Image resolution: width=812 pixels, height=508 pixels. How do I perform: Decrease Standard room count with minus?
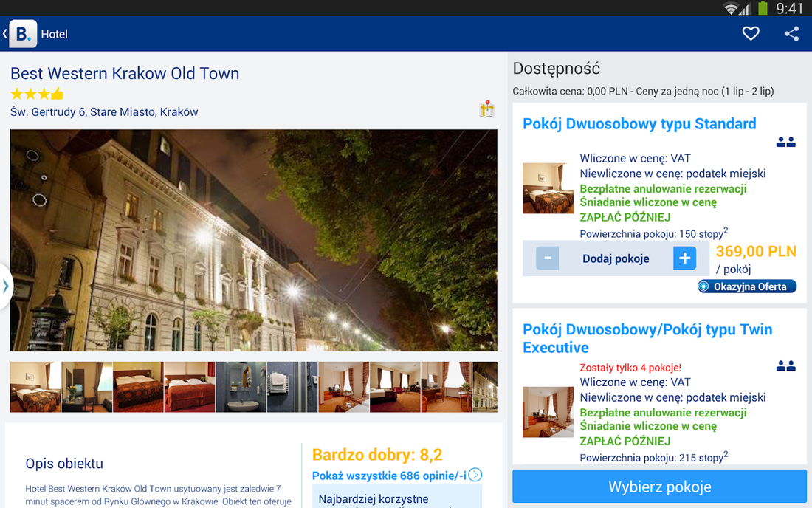click(548, 258)
